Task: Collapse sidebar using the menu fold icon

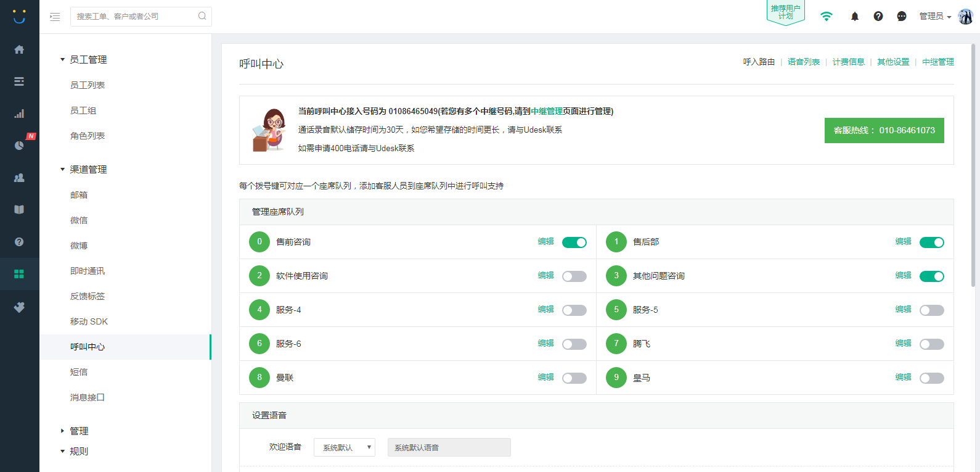Action: tap(55, 17)
